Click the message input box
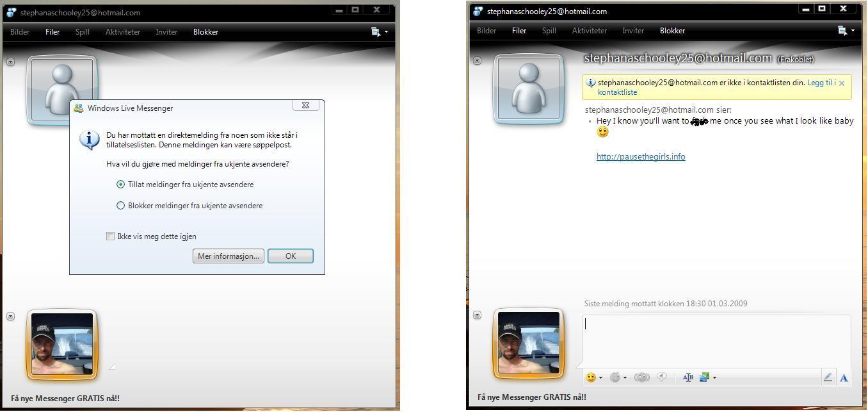The height and width of the screenshot is (412, 868). 717,342
